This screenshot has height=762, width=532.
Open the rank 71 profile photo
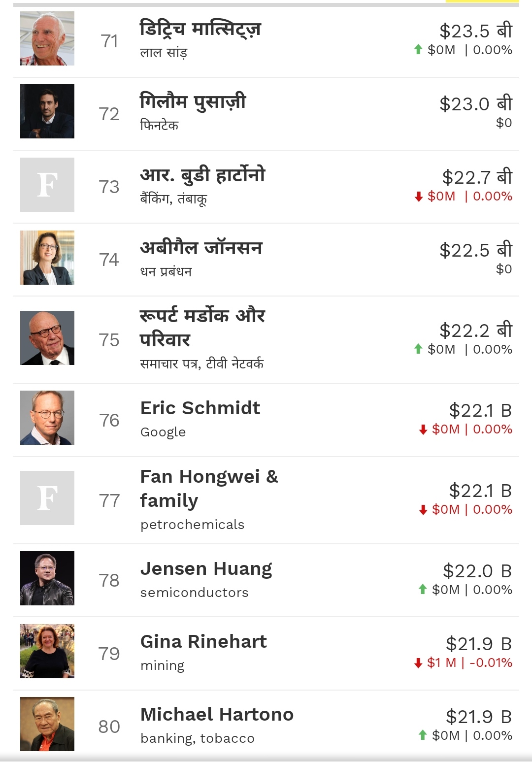point(47,39)
